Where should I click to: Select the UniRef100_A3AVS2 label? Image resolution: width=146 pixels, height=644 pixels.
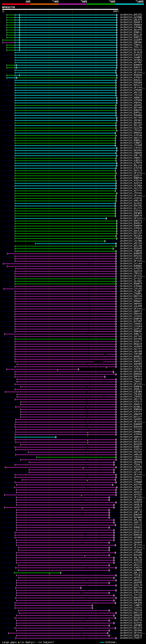131,55
